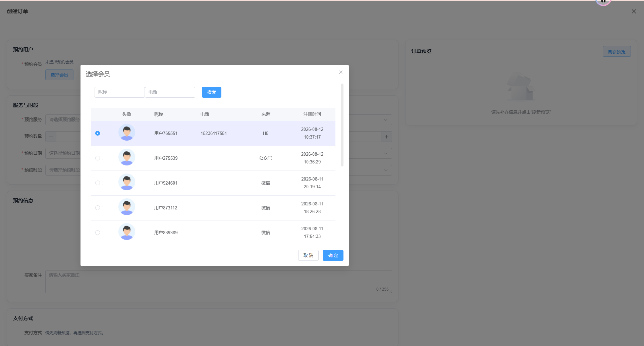Click avatar of 用户839389
Image resolution: width=644 pixels, height=346 pixels.
tap(127, 232)
